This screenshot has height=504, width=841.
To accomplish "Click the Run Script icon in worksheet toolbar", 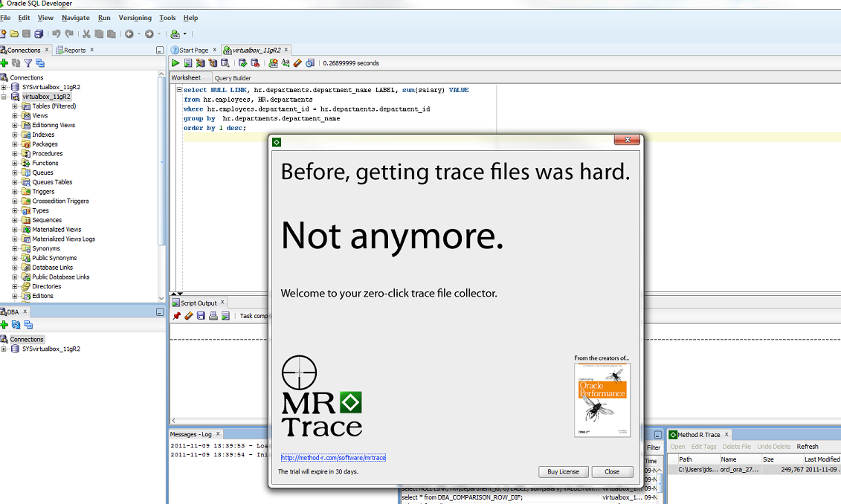I will tap(188, 62).
